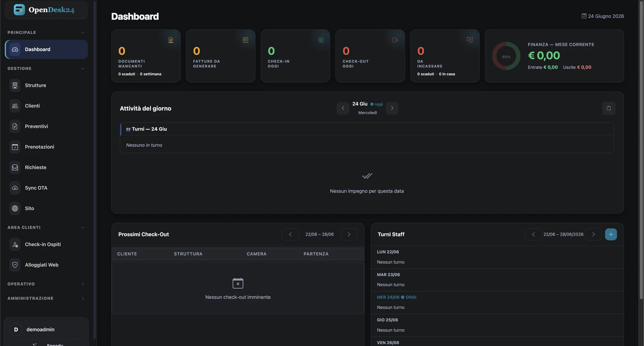Click the Da Incassare card icon

tap(470, 40)
